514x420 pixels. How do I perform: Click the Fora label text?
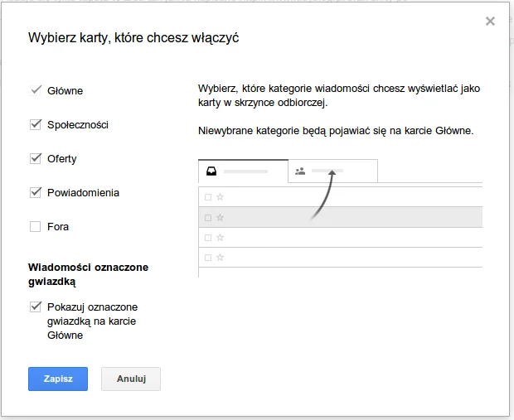[x=58, y=227]
